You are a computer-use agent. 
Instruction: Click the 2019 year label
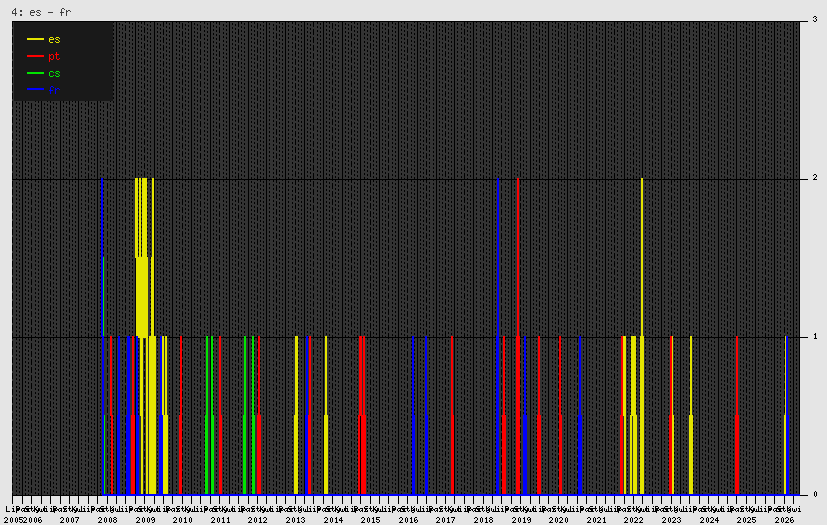(x=521, y=520)
